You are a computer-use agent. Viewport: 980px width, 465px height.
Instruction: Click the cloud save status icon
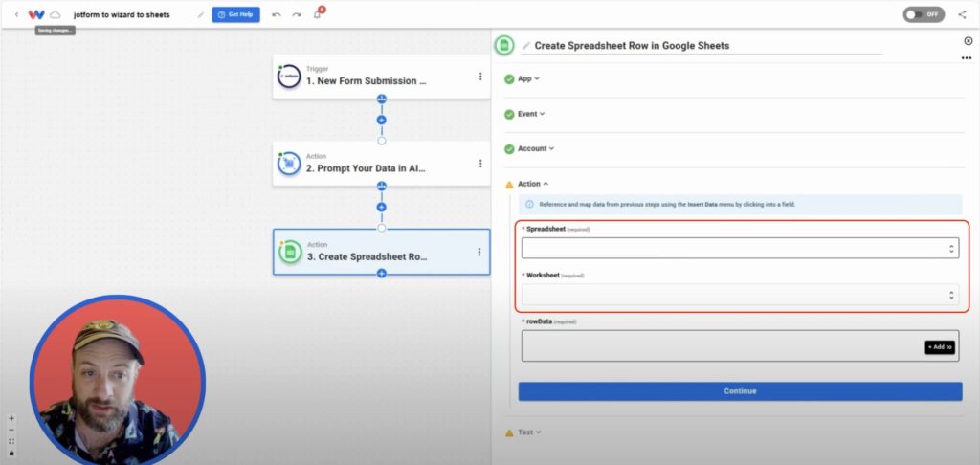(x=55, y=14)
